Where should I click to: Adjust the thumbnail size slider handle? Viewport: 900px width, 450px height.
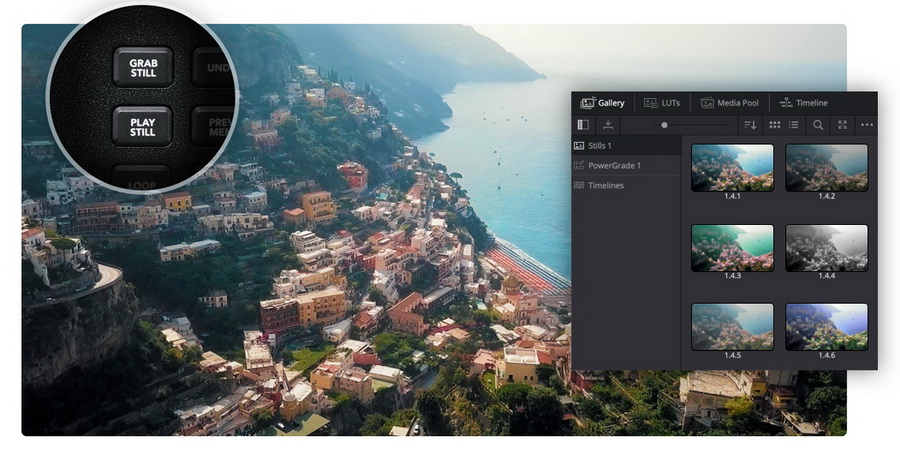[x=664, y=125]
